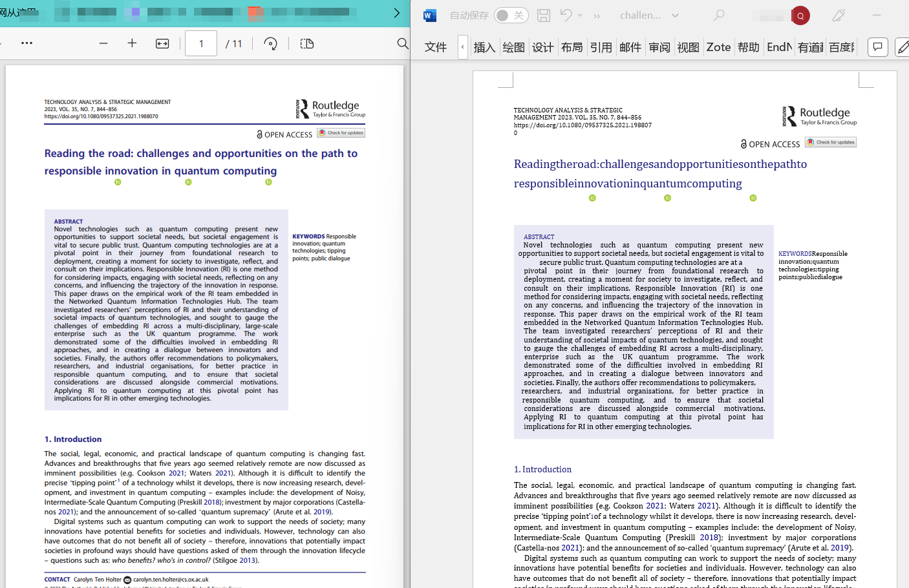Viewport: 909px width, 588px height.
Task: Switch to the 有道翻译 ribbon tab
Action: coord(810,47)
